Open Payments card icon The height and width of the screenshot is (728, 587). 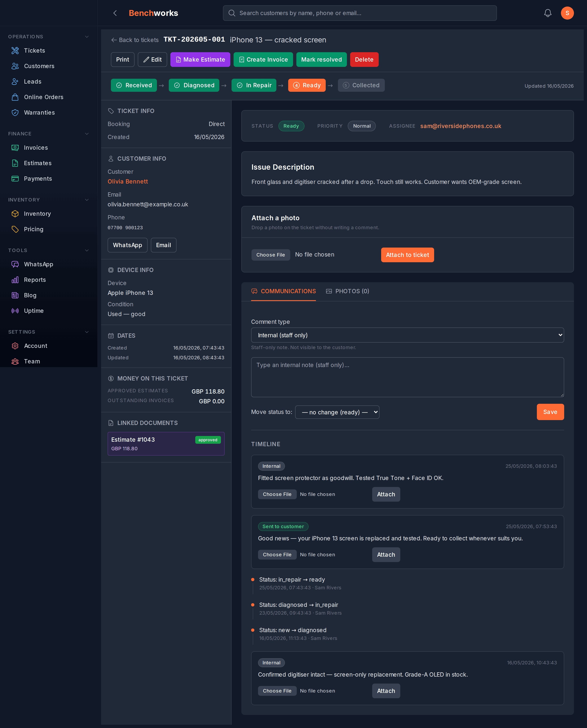15,179
